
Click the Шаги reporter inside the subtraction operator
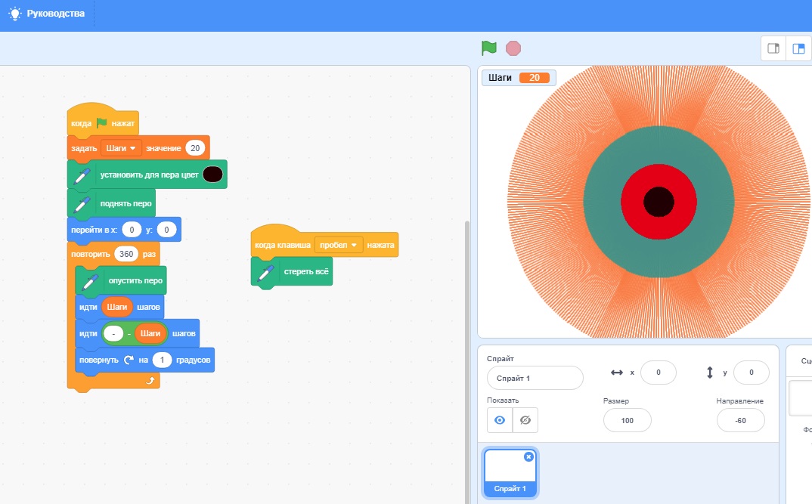[150, 333]
